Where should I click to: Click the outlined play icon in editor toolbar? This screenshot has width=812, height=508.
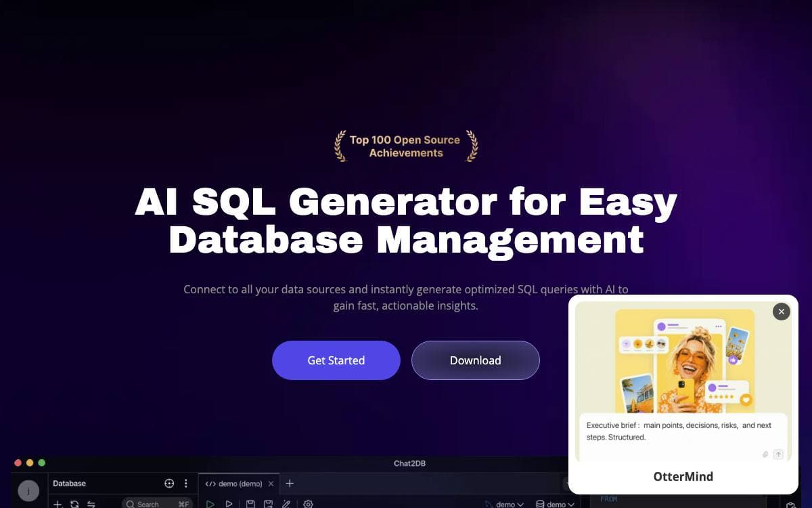click(229, 504)
